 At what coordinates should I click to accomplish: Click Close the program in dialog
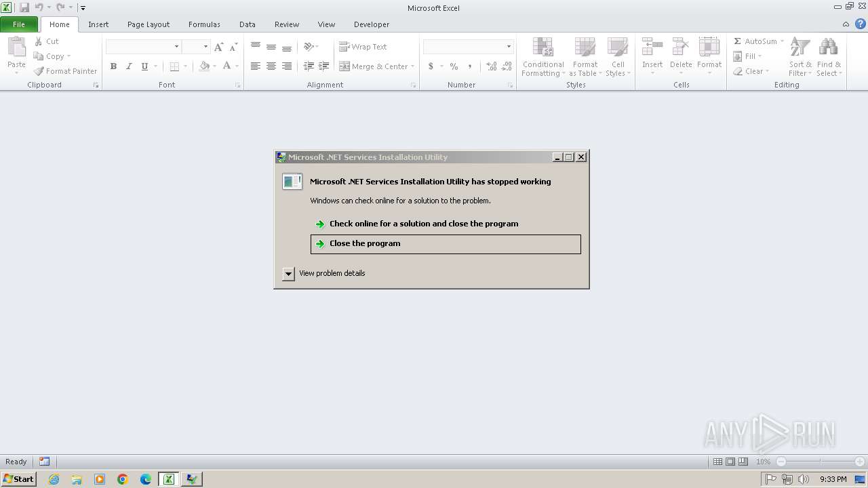[x=446, y=244]
